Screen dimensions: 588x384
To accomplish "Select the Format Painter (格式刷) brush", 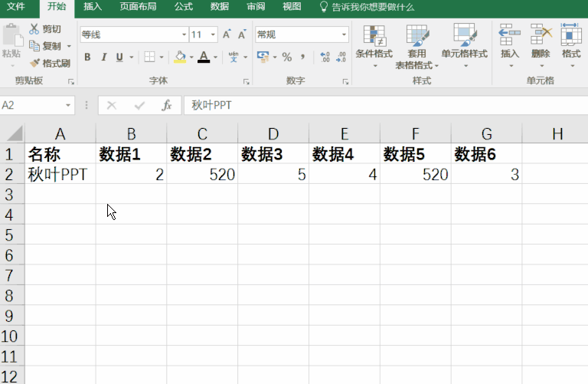I will click(35, 63).
